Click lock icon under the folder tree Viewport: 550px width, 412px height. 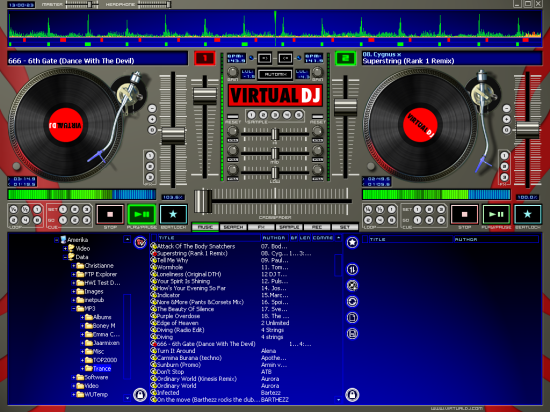140,395
